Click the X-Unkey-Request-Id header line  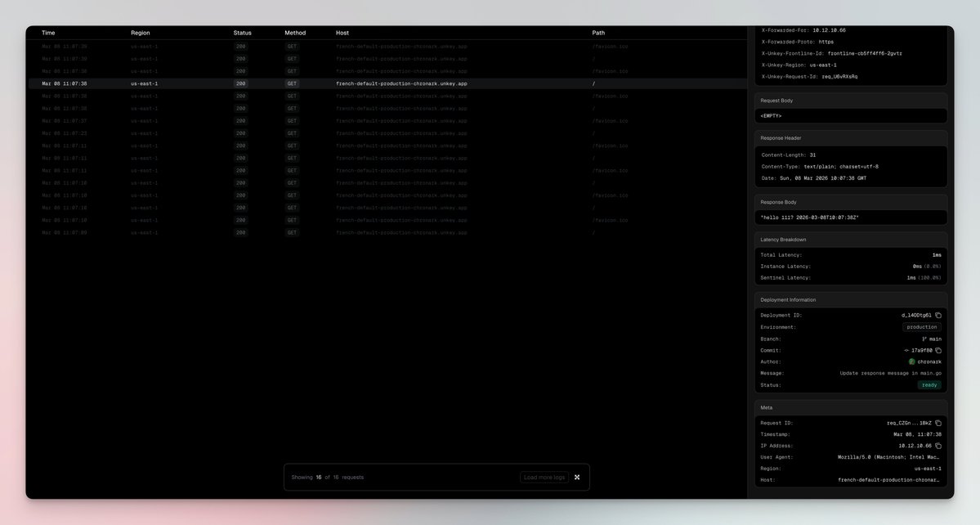(x=809, y=77)
